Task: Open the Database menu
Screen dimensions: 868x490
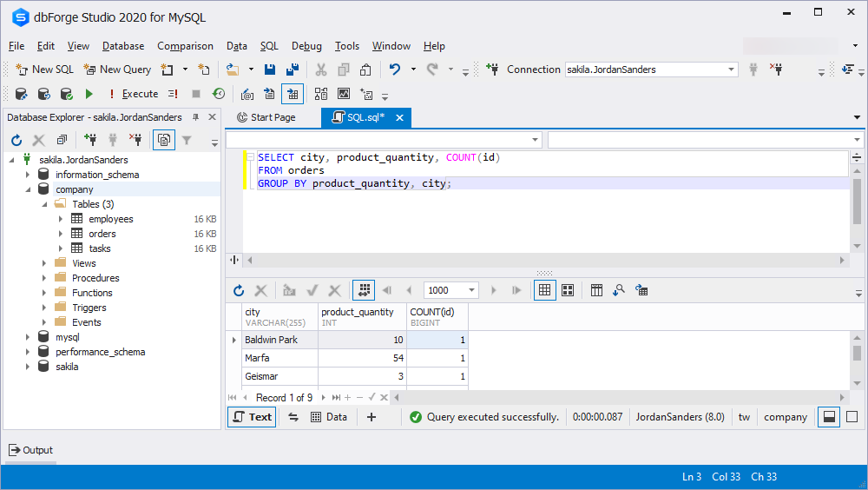Action: pos(123,46)
